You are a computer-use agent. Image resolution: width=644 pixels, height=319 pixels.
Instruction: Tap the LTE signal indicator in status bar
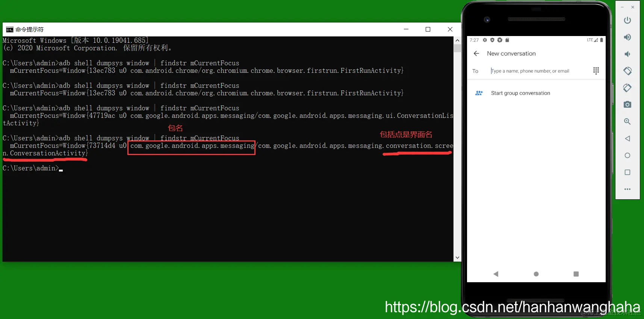(593, 40)
